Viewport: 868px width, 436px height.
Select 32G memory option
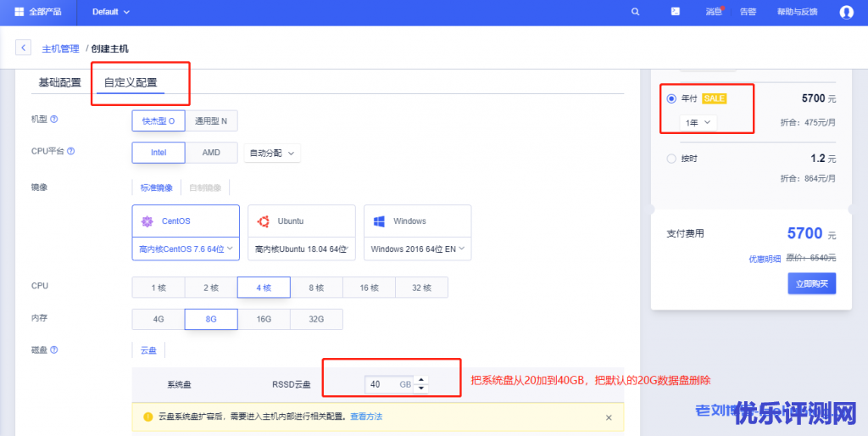point(316,319)
